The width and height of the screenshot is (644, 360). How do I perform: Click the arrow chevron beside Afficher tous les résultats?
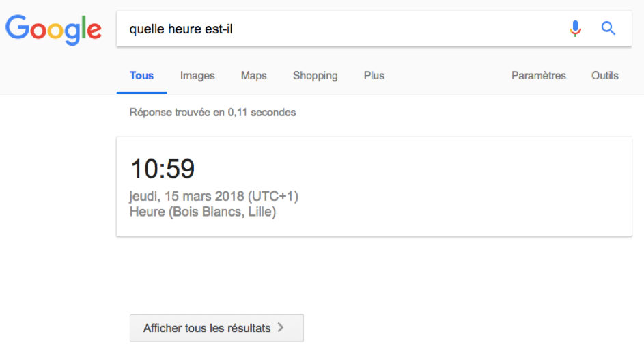tap(281, 327)
